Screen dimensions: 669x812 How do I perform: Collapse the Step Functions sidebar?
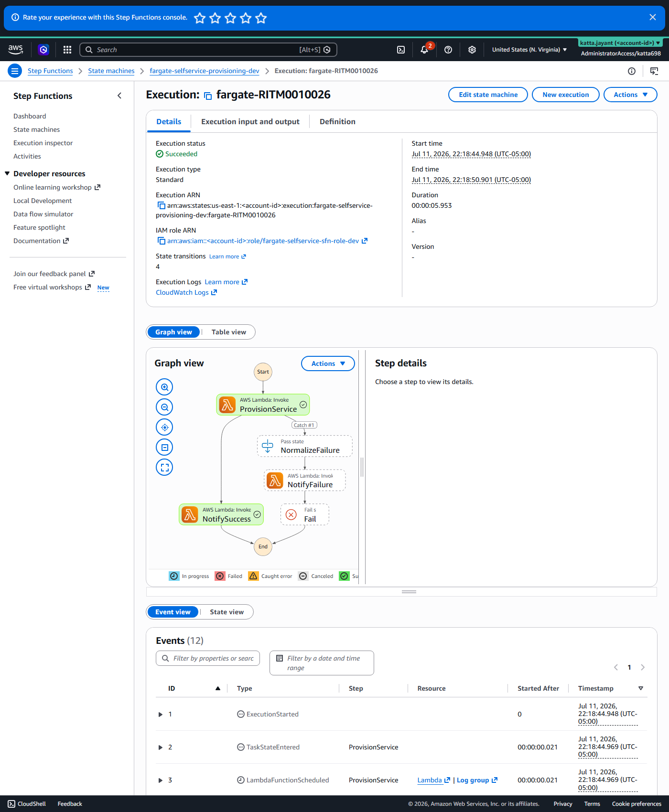click(x=119, y=96)
